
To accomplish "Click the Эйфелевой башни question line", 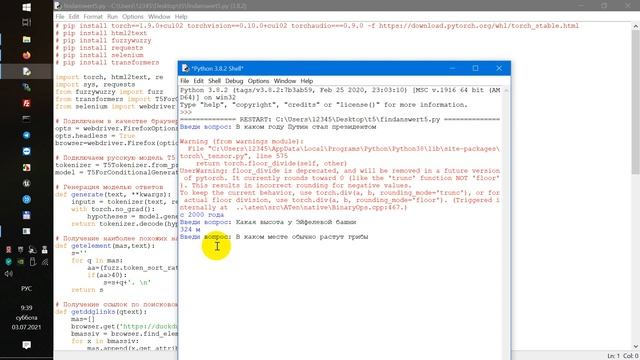I will (x=268, y=222).
